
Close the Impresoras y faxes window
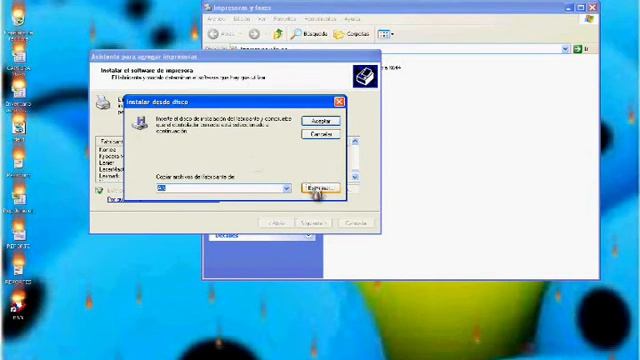(592, 7)
